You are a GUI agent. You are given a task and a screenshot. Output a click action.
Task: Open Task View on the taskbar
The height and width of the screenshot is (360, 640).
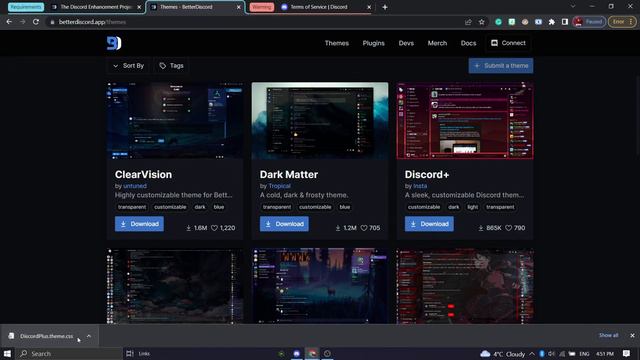click(130, 353)
